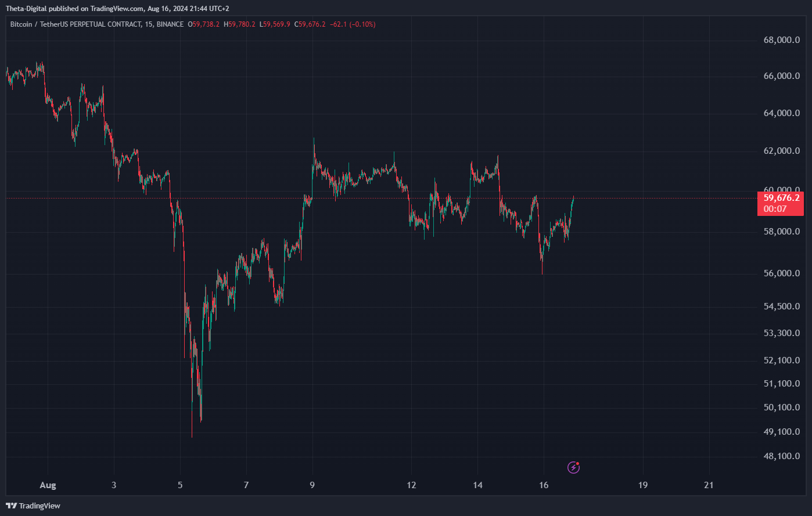Click the 58,000.0 price axis label
The width and height of the screenshot is (812, 516).
click(x=781, y=232)
